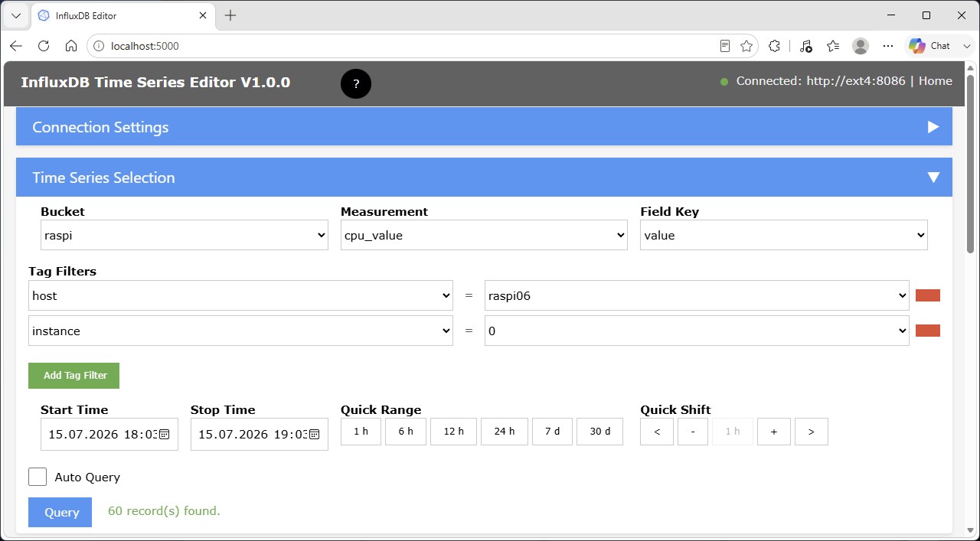This screenshot has width=980, height=541.
Task: Click the Start Time date field
Action: 109,434
